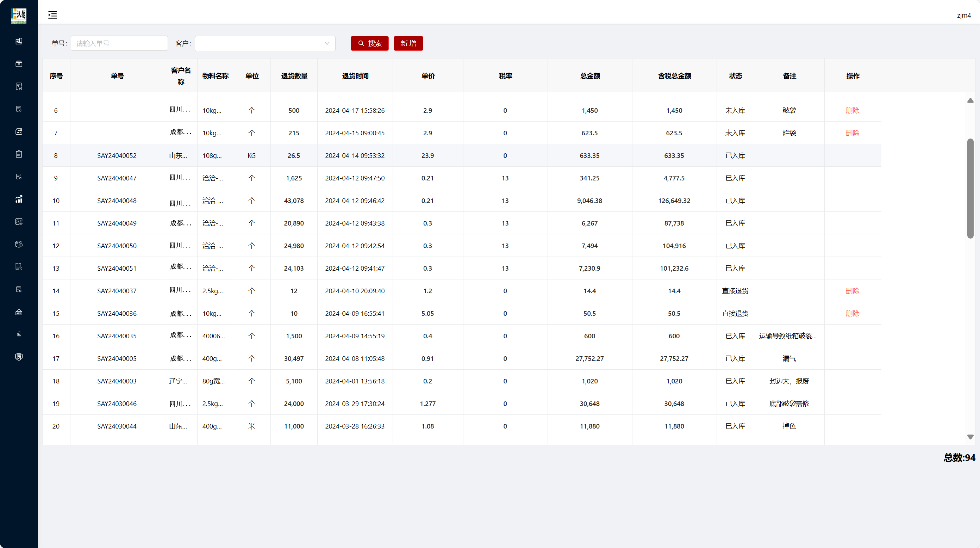Screen dimensions: 980x548
Task: Open the clipboard with clock icon
Action: point(19,266)
